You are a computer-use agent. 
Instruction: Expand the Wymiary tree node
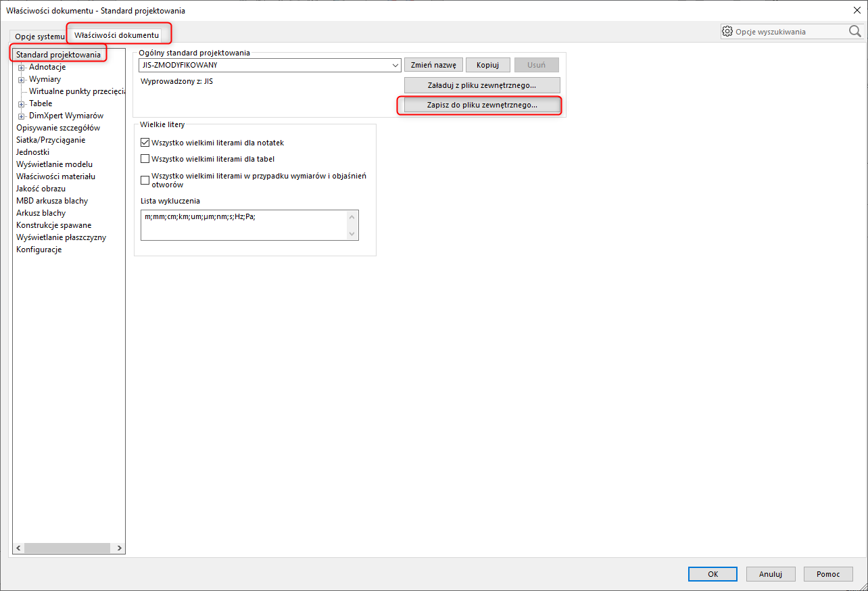(x=22, y=79)
